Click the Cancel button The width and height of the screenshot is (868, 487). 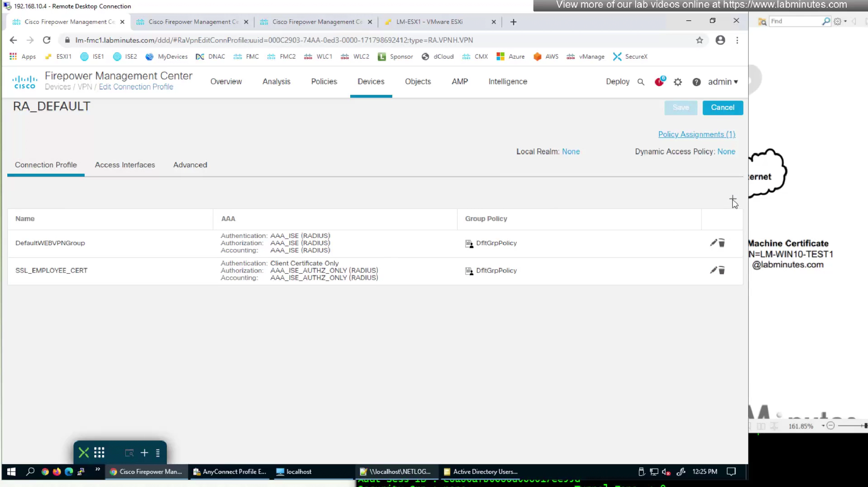coord(722,108)
